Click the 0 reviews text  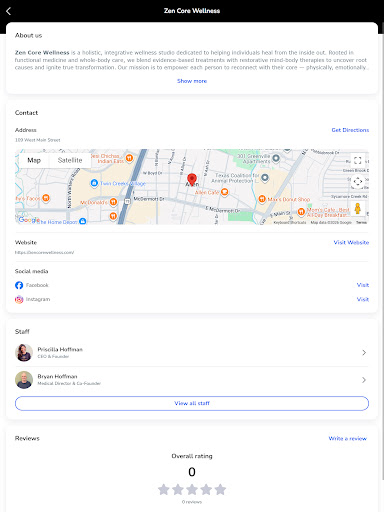(192, 502)
